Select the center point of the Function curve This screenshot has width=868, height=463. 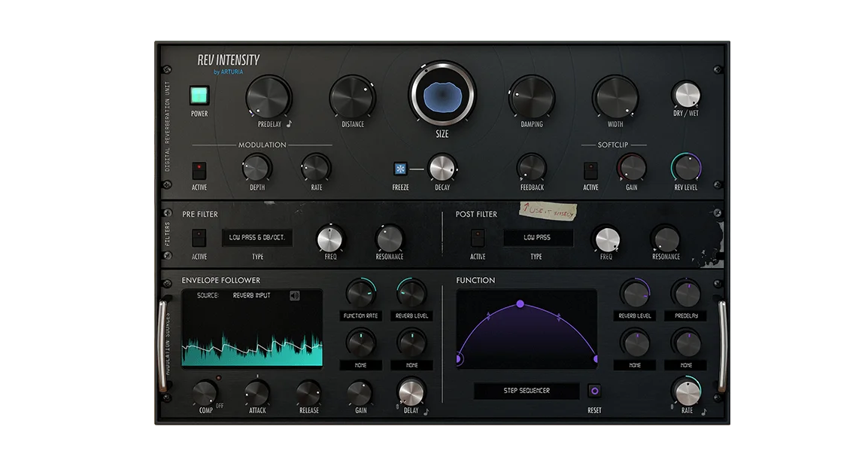[521, 303]
